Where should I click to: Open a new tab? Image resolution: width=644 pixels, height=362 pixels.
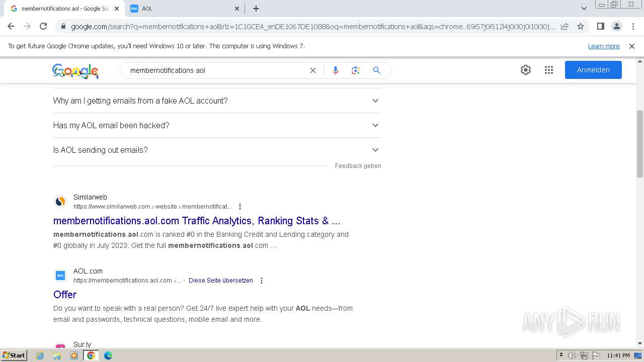[256, 9]
